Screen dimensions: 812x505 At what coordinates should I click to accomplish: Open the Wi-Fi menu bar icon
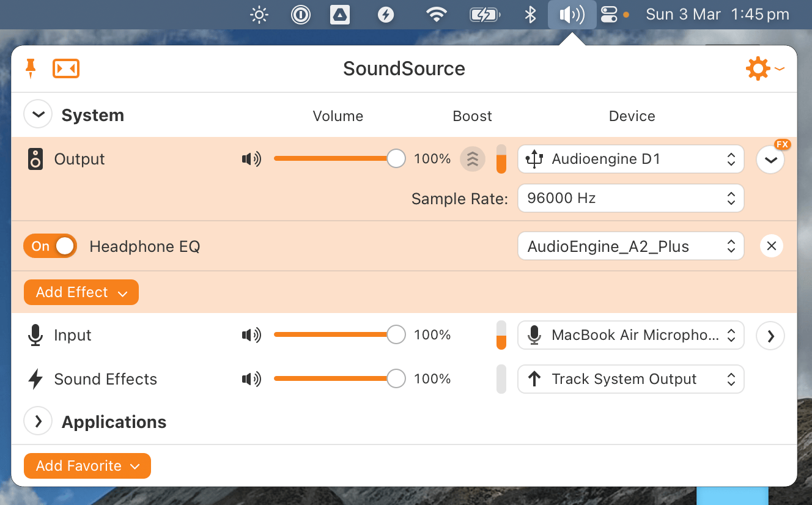pos(436,15)
